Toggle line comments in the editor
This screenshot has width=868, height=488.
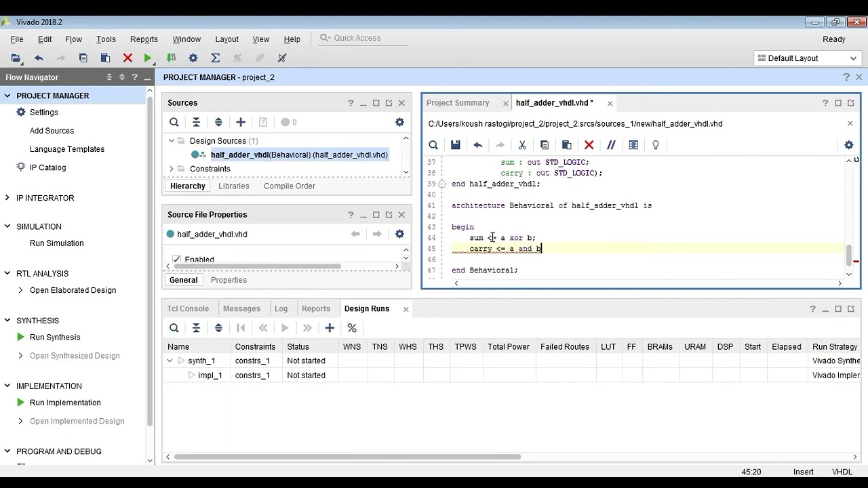click(611, 145)
